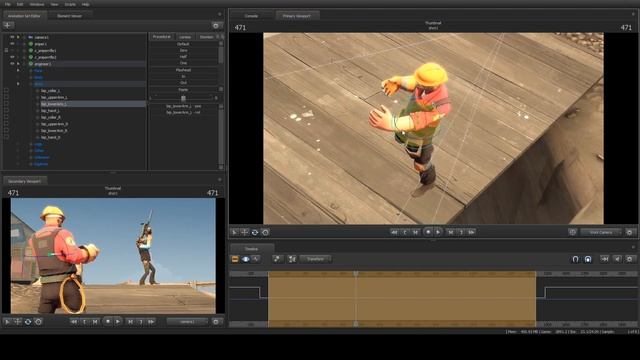The width and height of the screenshot is (640, 360).
Task: Open timeline settings gear icon
Action: point(630,259)
